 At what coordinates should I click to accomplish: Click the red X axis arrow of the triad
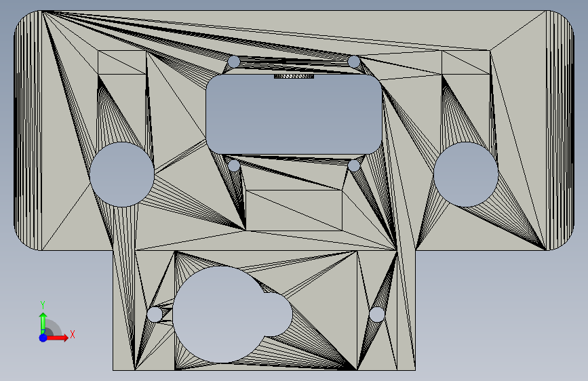click(x=57, y=338)
